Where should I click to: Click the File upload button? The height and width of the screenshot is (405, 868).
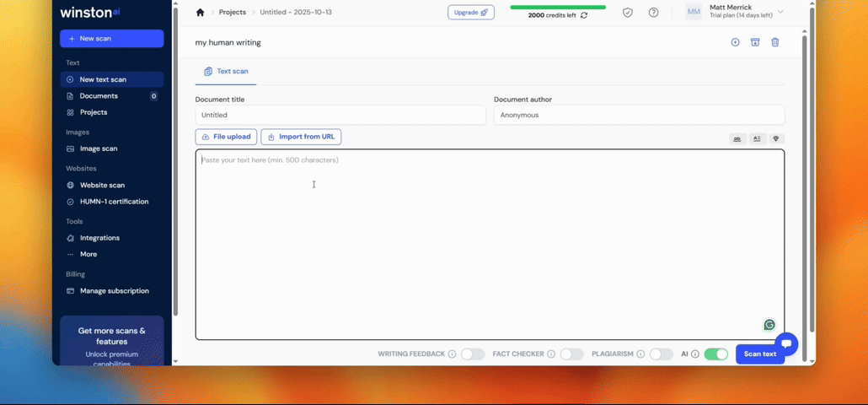click(x=226, y=137)
